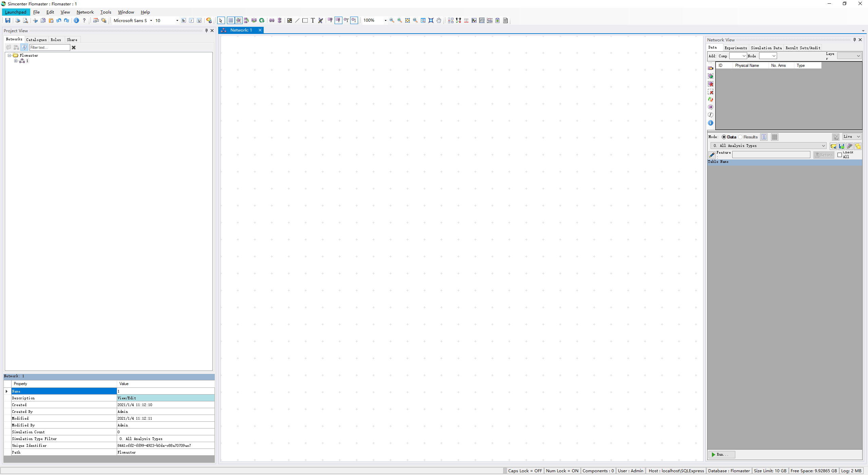Switch to the Catalogues tab
The height and width of the screenshot is (475, 868).
36,40
